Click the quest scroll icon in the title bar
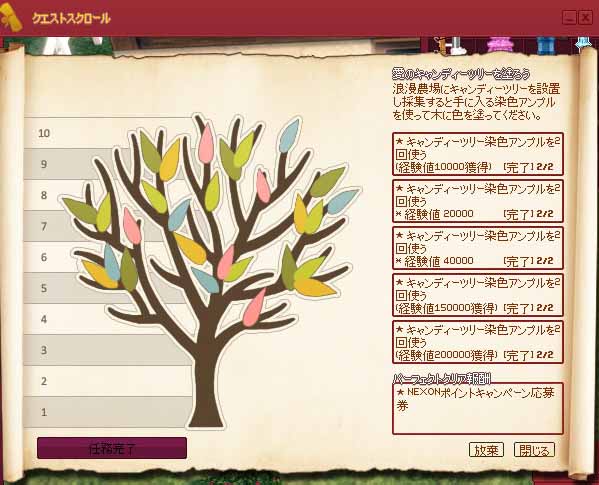Image resolution: width=599 pixels, height=485 pixels. pos(11,18)
